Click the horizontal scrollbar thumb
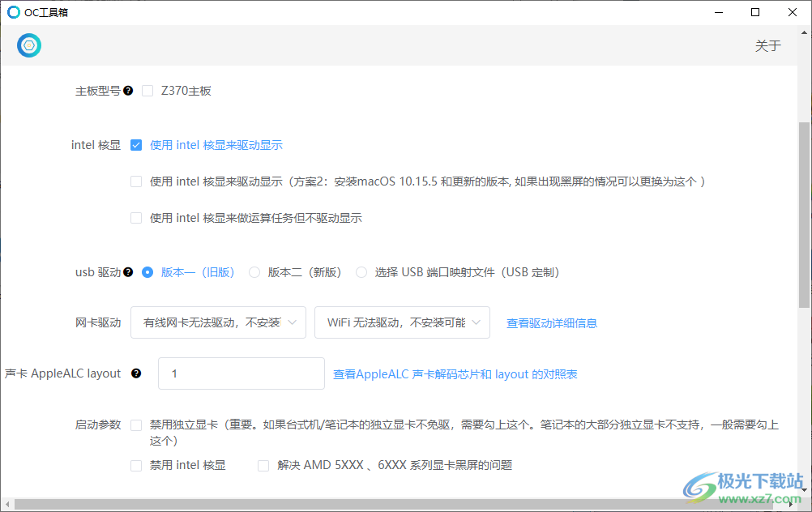This screenshot has height=512, width=812. pyautogui.click(x=394, y=504)
